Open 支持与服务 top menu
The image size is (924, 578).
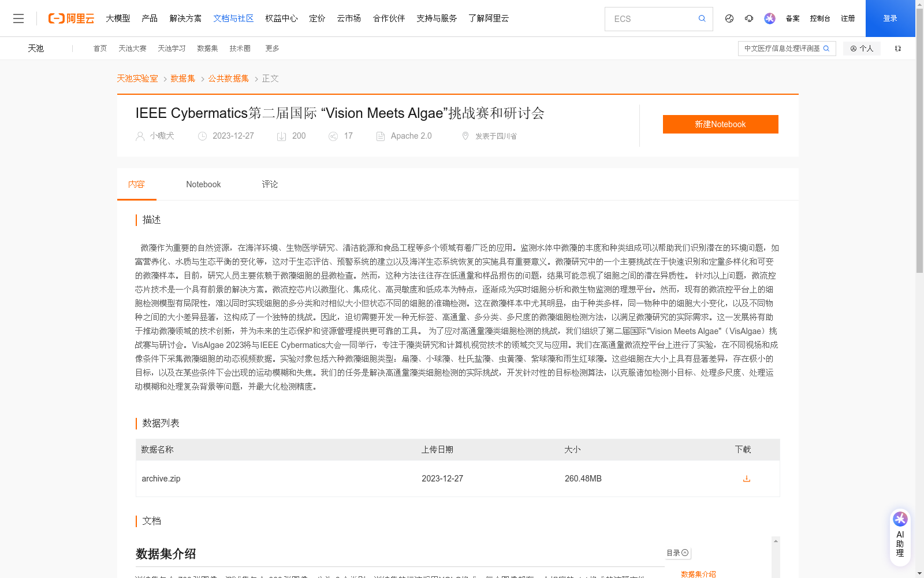coord(437,18)
